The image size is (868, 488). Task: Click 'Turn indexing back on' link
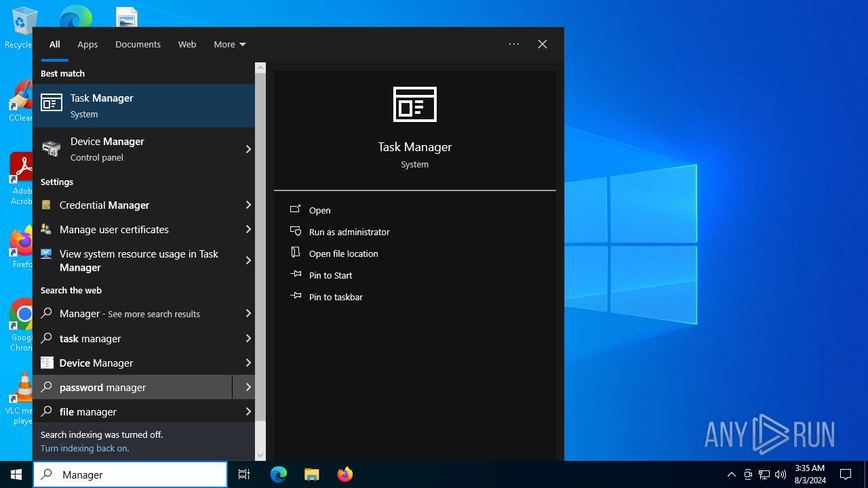85,448
